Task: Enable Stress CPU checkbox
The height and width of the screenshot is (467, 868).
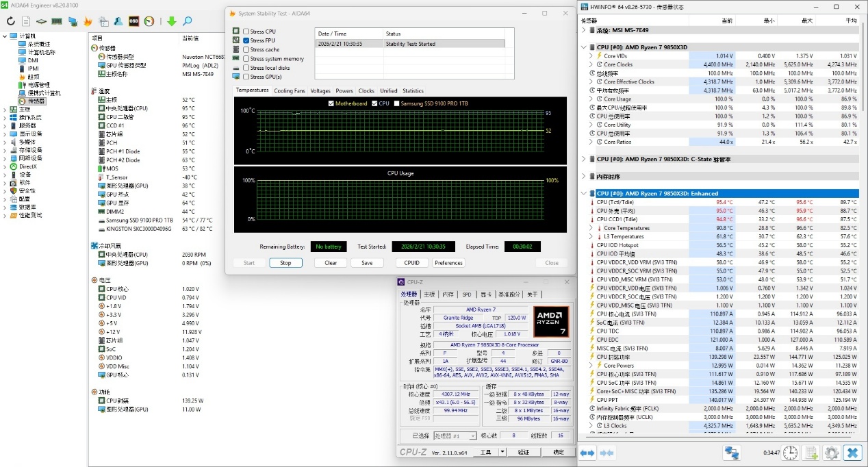Action: 246,31
